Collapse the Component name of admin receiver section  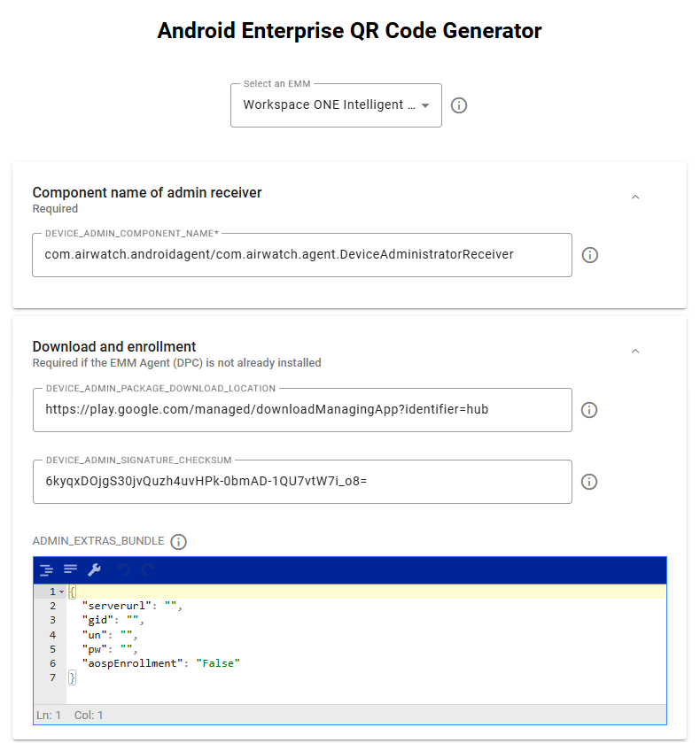[x=635, y=197]
